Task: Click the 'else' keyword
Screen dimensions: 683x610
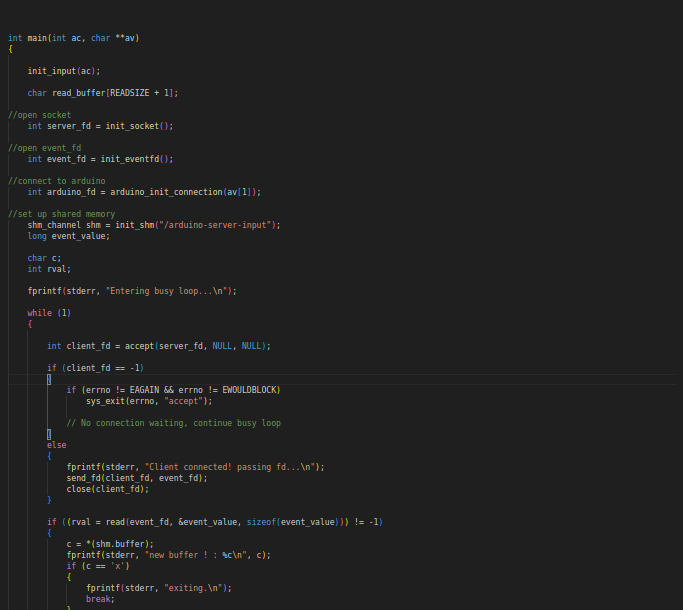Action: click(x=57, y=445)
